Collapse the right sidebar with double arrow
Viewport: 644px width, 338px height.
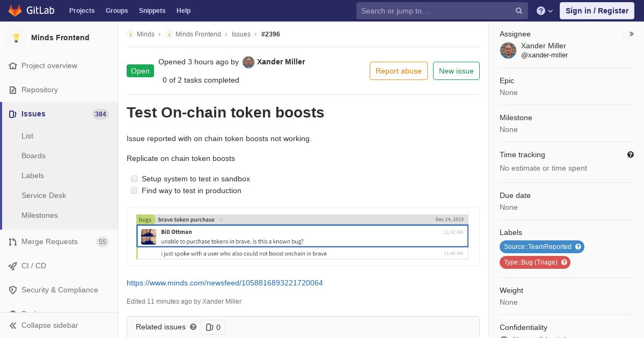pyautogui.click(x=632, y=34)
